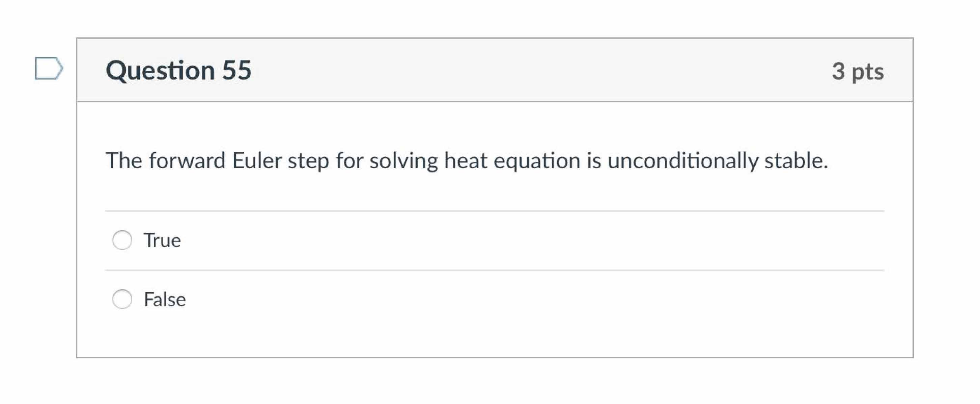Select the False radio button
Viewport: 980px width, 404px height.
122,299
